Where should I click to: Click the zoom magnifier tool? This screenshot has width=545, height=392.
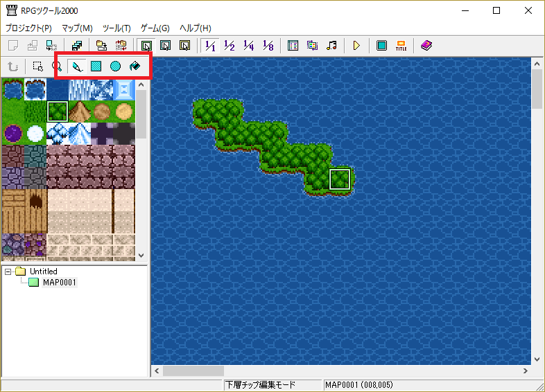coord(58,66)
